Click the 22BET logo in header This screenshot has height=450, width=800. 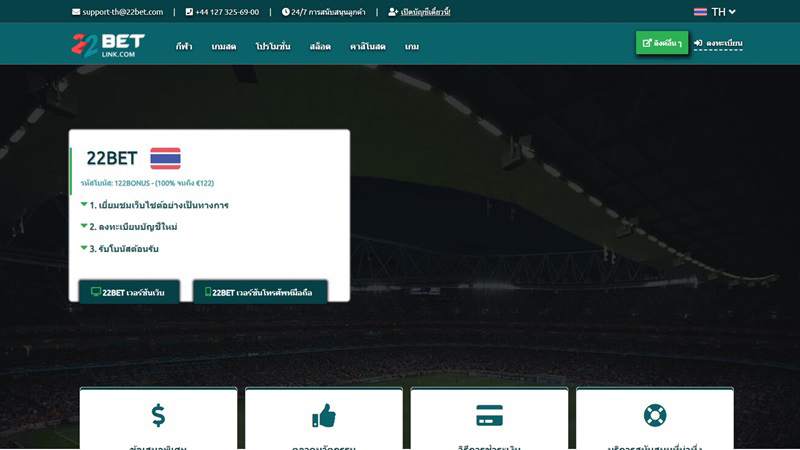pyautogui.click(x=107, y=45)
